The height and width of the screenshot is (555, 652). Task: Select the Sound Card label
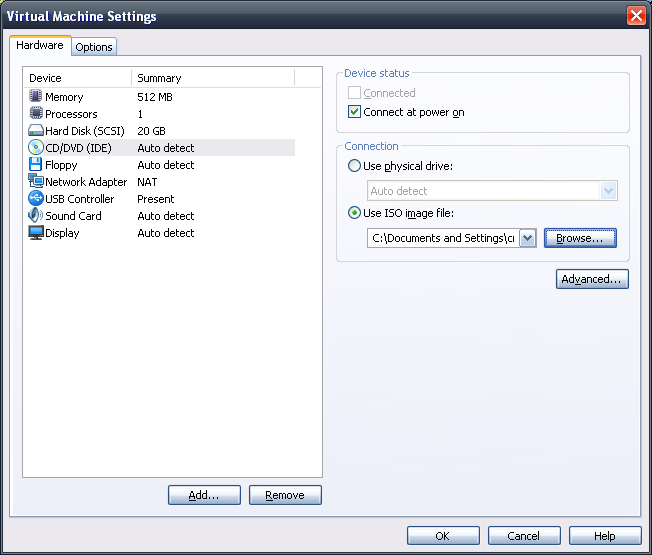pos(73,216)
